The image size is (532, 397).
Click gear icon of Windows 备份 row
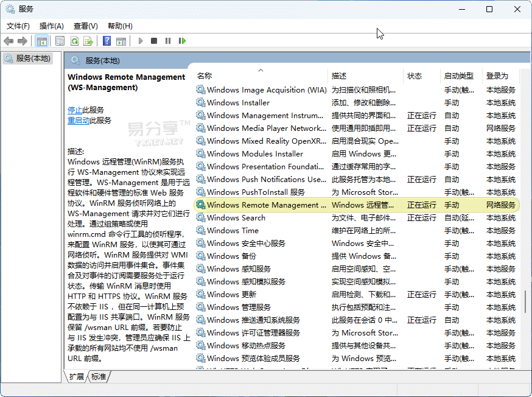[201, 256]
